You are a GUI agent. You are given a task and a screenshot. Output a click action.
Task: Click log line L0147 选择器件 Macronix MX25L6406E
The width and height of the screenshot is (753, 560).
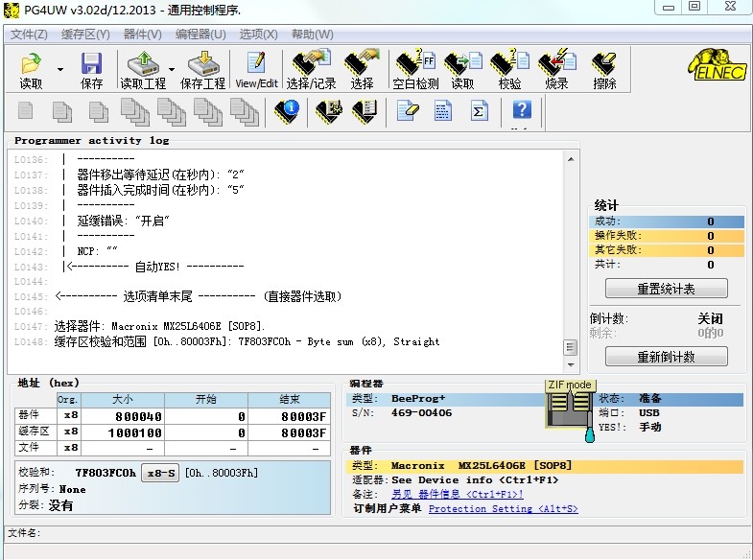click(x=159, y=326)
